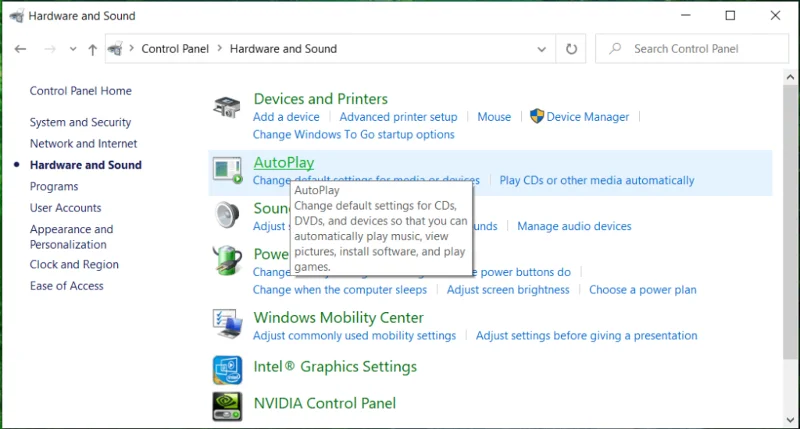Screen dimensions: 800x429
Task: Click Advanced printer setup link
Action: [x=398, y=117]
